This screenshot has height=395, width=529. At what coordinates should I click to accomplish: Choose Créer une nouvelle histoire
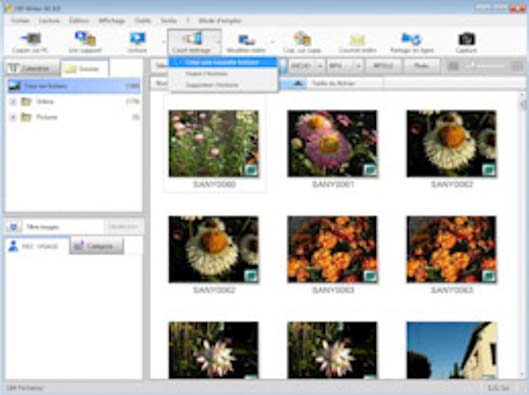click(223, 62)
